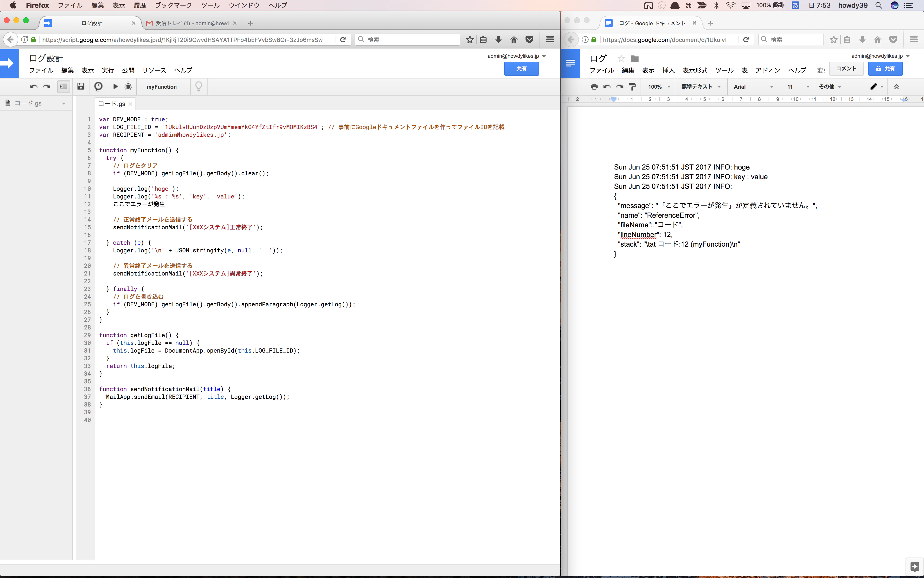Open a new tab in the left Firefox window

pyautogui.click(x=250, y=23)
